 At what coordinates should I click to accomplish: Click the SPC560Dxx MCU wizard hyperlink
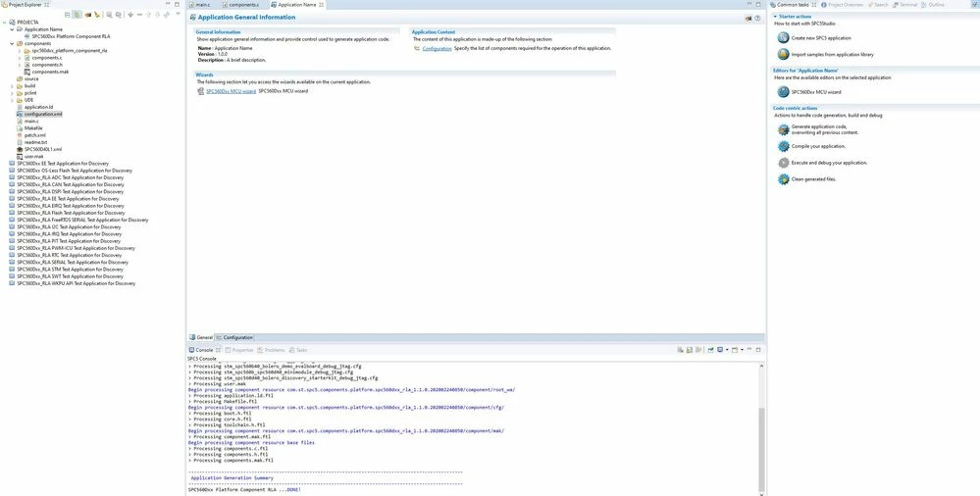point(232,91)
